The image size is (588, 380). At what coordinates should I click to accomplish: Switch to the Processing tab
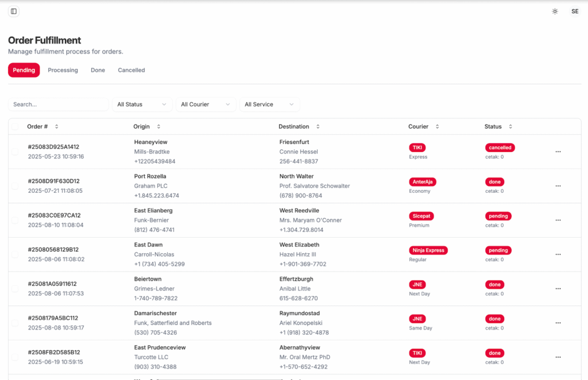[x=63, y=70]
